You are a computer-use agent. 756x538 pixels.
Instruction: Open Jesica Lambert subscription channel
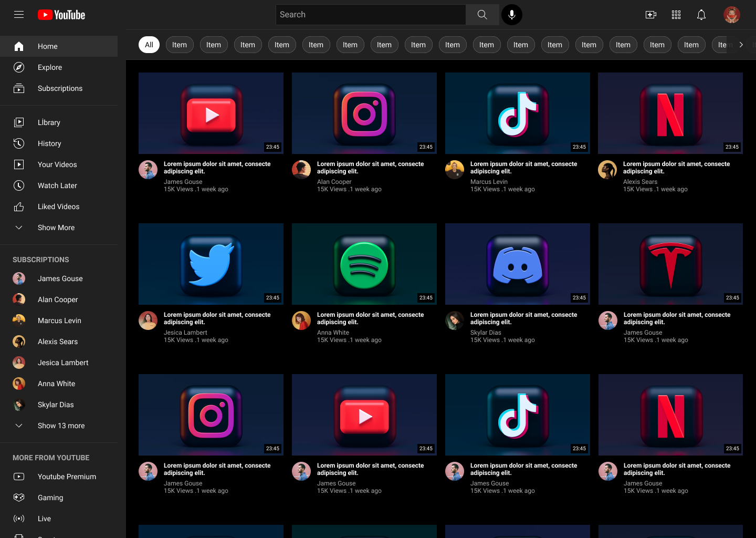point(59,363)
